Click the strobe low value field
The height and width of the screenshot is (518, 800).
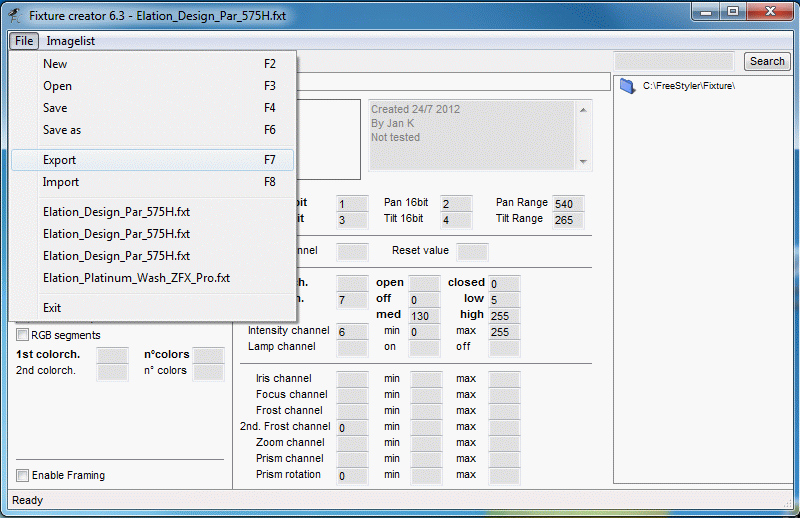[x=504, y=300]
